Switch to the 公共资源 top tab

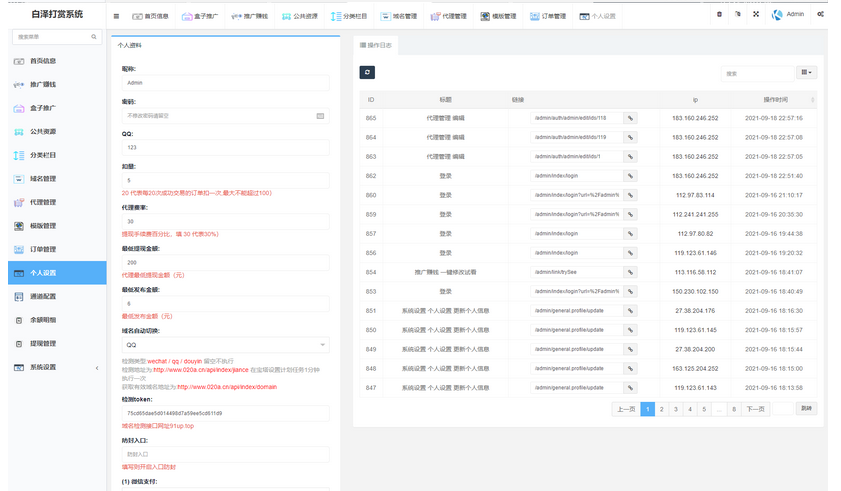point(299,16)
